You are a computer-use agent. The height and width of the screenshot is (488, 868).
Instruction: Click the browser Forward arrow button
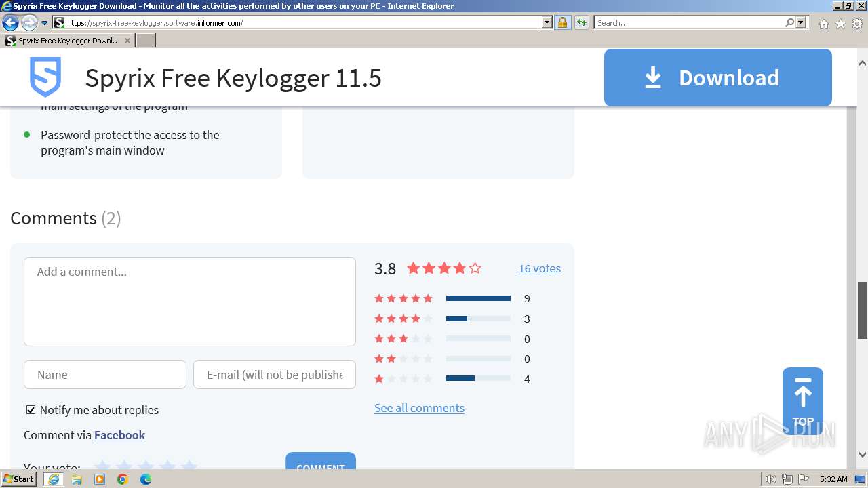pos(29,23)
